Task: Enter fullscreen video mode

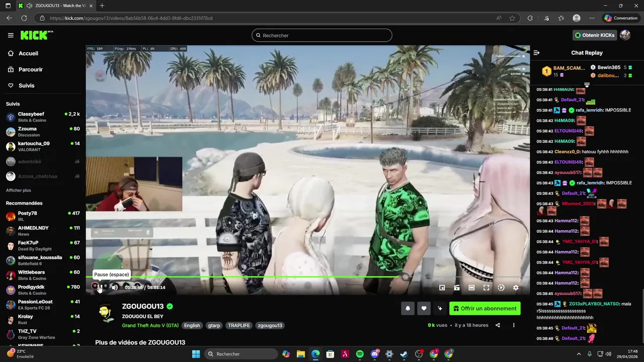Action: [x=486, y=288]
